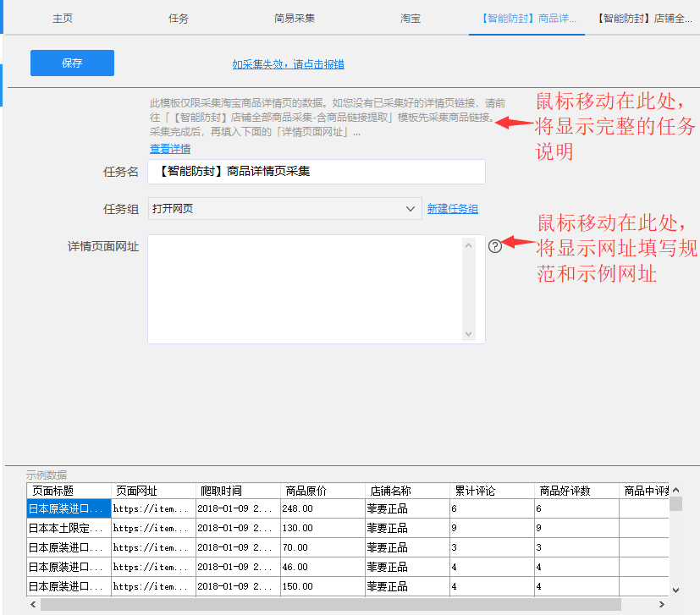Select the price cell 150.00
Screen dimensions: 700x615
tap(322, 586)
